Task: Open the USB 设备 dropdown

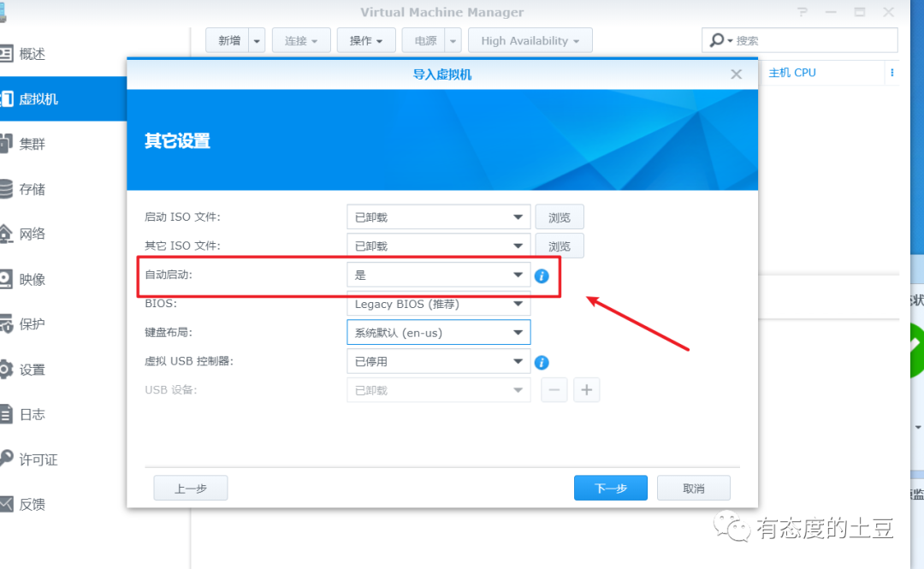Action: pos(438,390)
